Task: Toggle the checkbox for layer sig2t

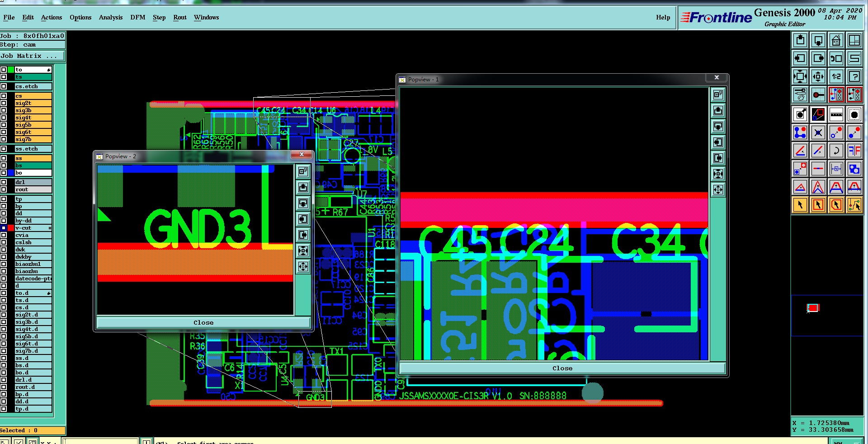Action: click(x=4, y=103)
